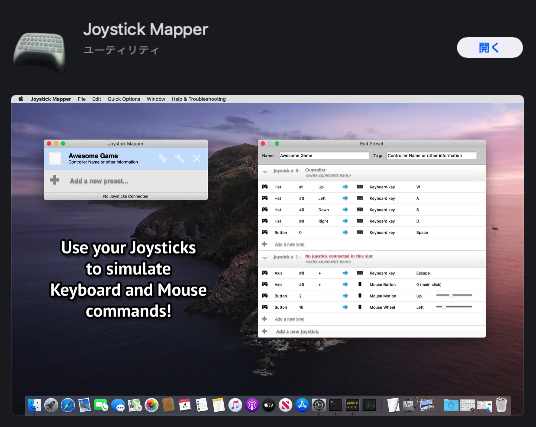
Task: Click the Add a new preset text
Action: tap(99, 181)
